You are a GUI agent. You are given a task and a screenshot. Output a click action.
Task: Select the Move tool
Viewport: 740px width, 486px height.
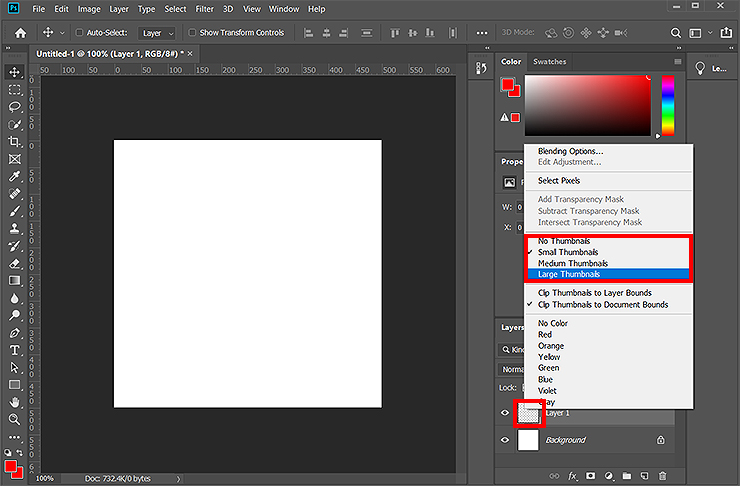pos(15,72)
